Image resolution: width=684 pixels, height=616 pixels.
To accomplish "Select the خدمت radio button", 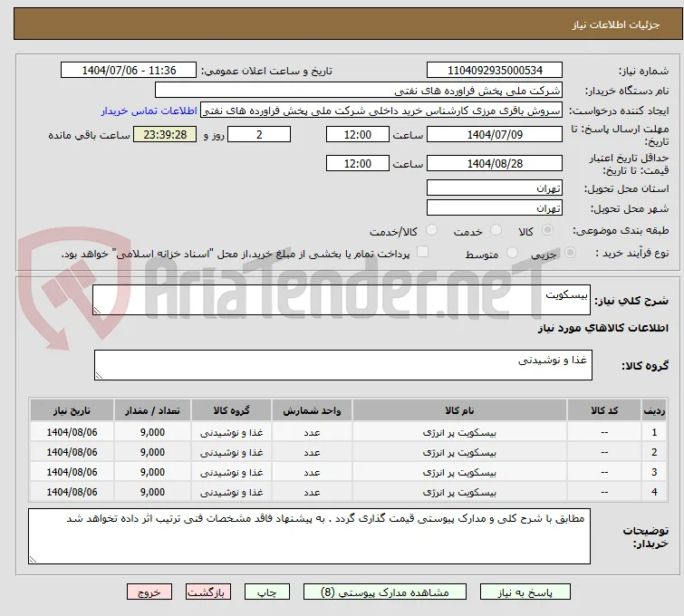I will [x=496, y=230].
